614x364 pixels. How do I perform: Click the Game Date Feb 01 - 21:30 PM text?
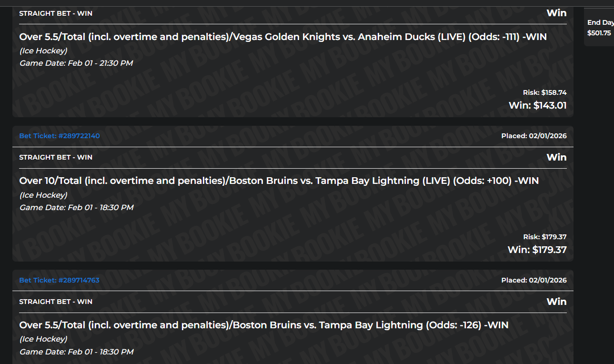pos(76,63)
